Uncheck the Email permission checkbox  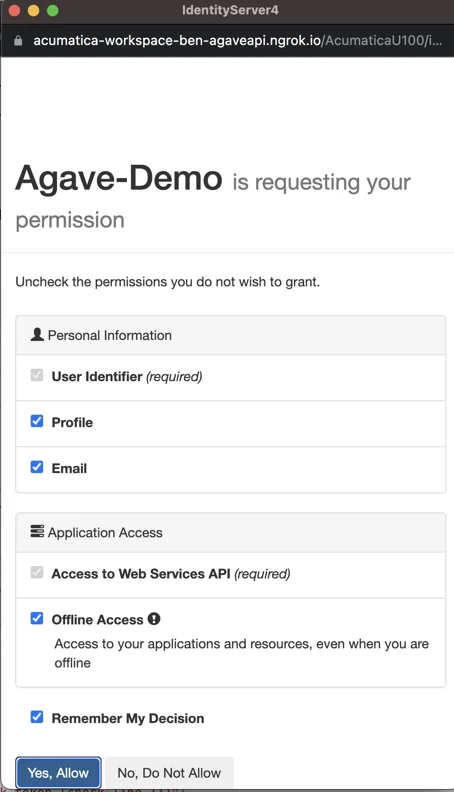[37, 467]
